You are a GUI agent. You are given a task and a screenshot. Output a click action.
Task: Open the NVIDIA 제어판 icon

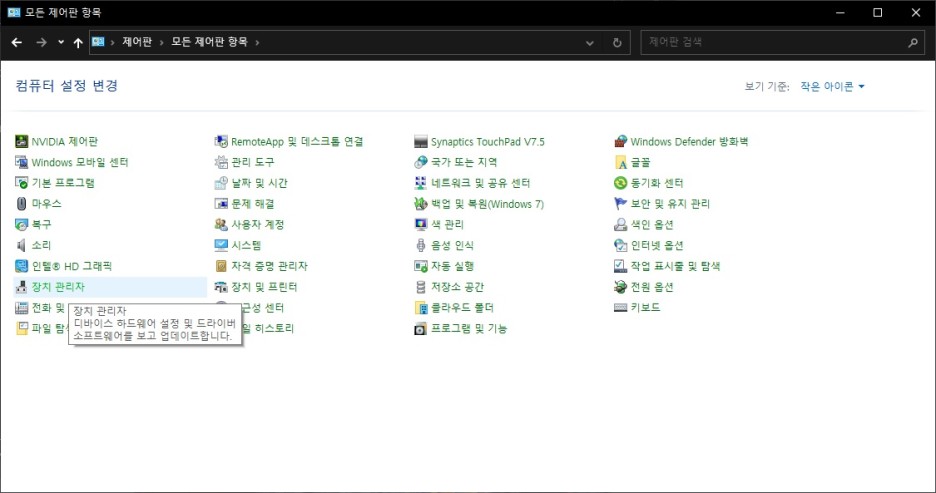click(x=21, y=141)
